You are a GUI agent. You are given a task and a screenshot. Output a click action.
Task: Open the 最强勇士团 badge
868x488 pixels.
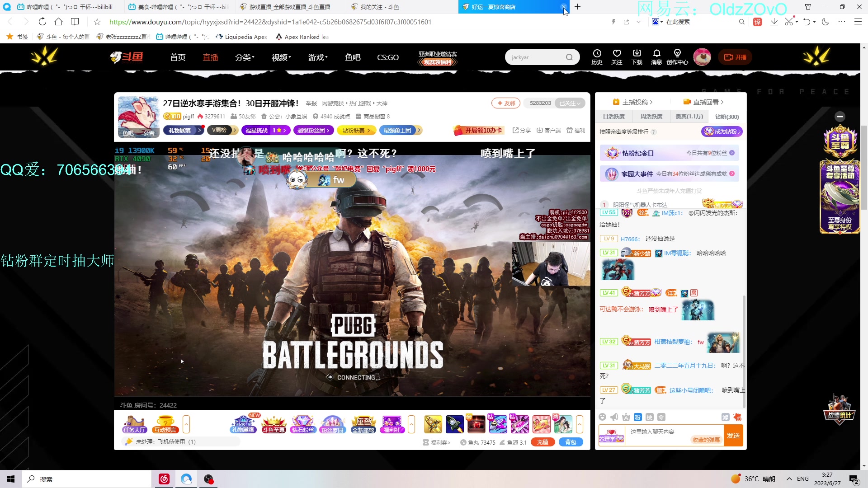401,130
